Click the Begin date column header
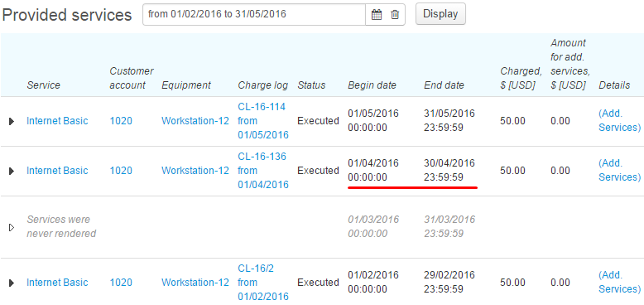The width and height of the screenshot is (644, 305). 372,85
